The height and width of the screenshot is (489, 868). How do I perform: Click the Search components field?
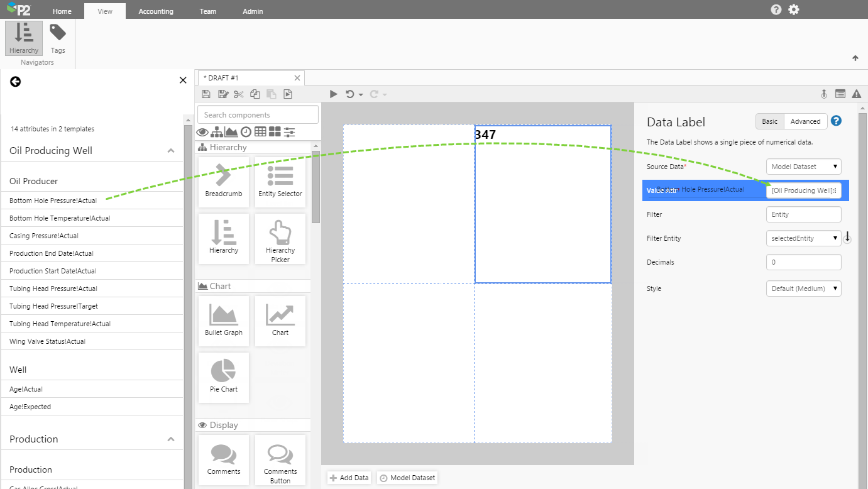pos(258,115)
